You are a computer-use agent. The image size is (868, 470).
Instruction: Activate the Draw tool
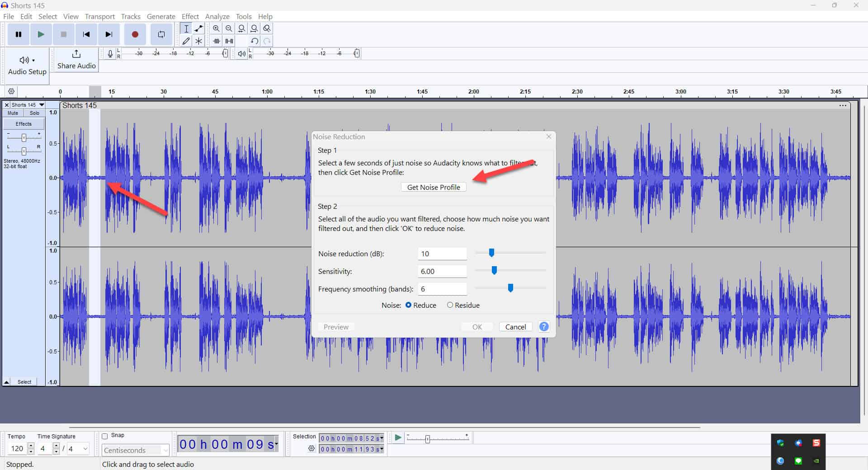(186, 41)
